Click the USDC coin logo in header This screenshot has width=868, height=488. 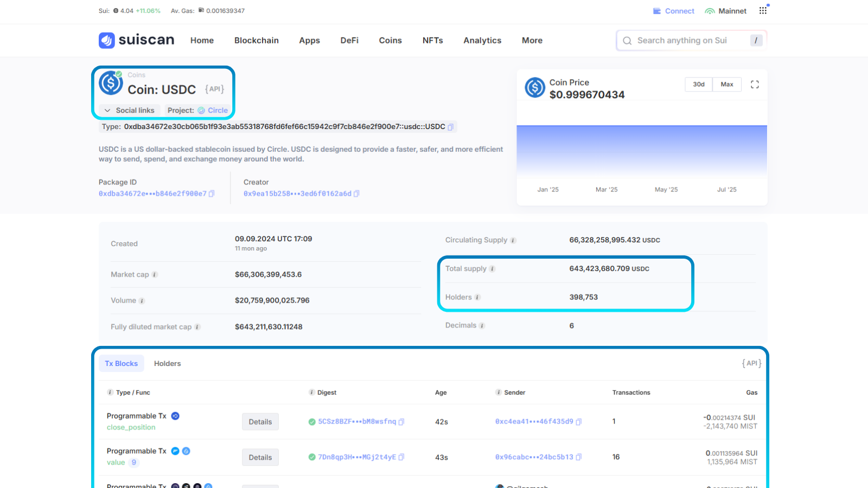pyautogui.click(x=111, y=83)
